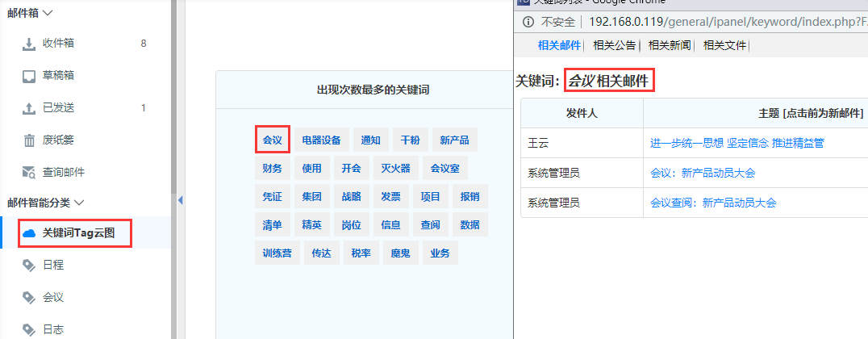Click the browser address bar URL

pos(710,21)
